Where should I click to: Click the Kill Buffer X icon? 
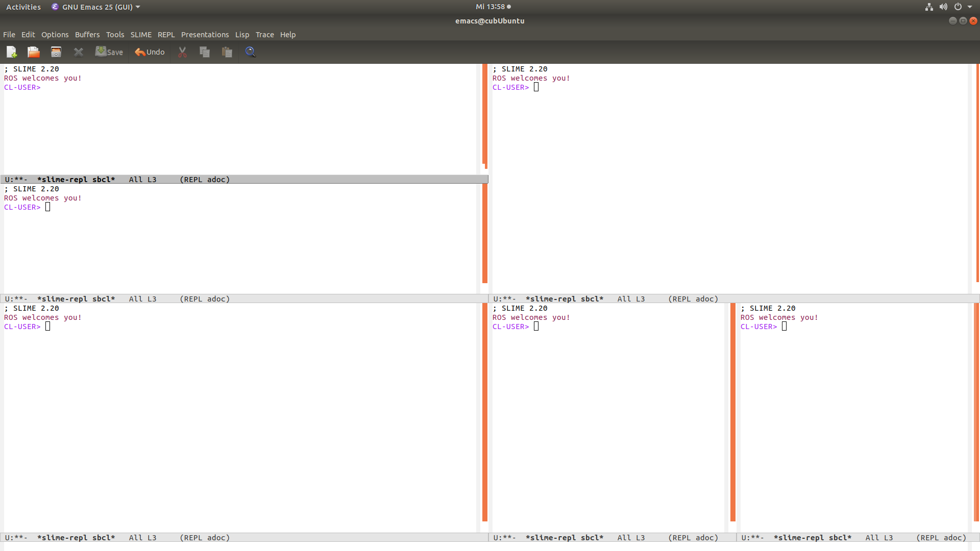pyautogui.click(x=79, y=52)
